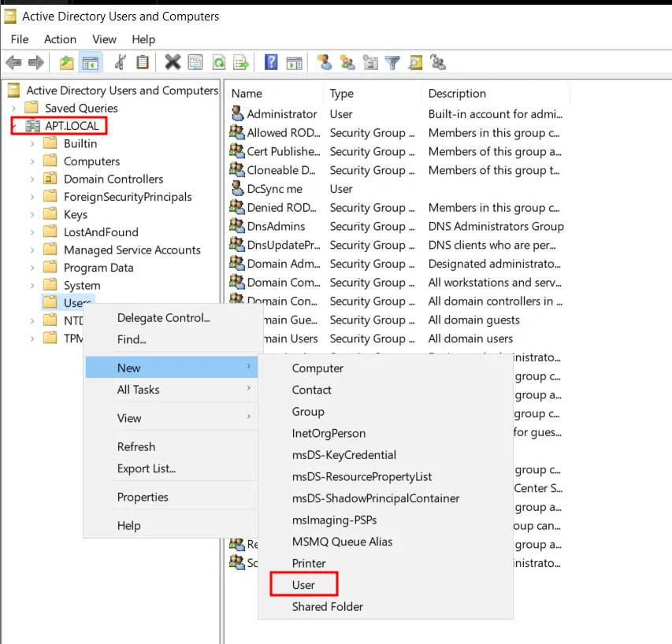Image resolution: width=672 pixels, height=644 pixels.
Task: Open the New submenu entry
Action: click(x=172, y=368)
